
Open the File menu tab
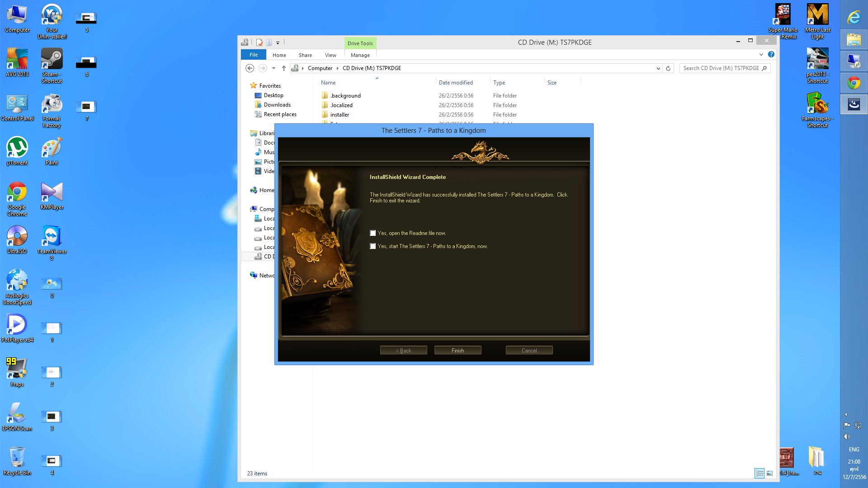click(x=254, y=55)
